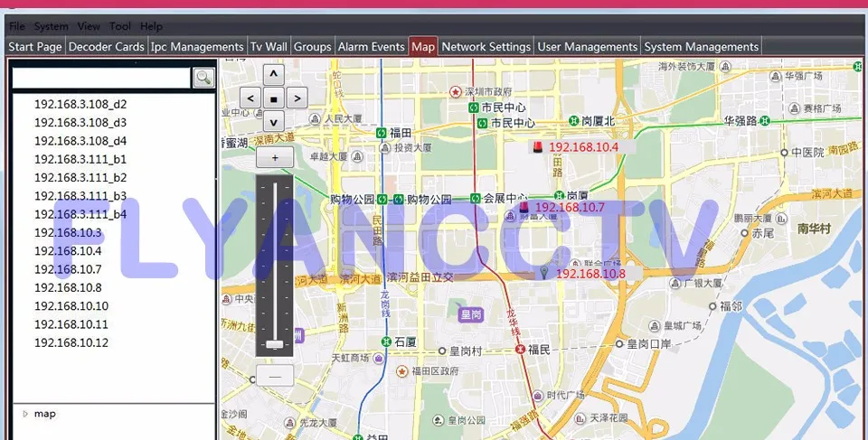
Task: Select device 192.168.10.12 in list
Action: click(71, 342)
